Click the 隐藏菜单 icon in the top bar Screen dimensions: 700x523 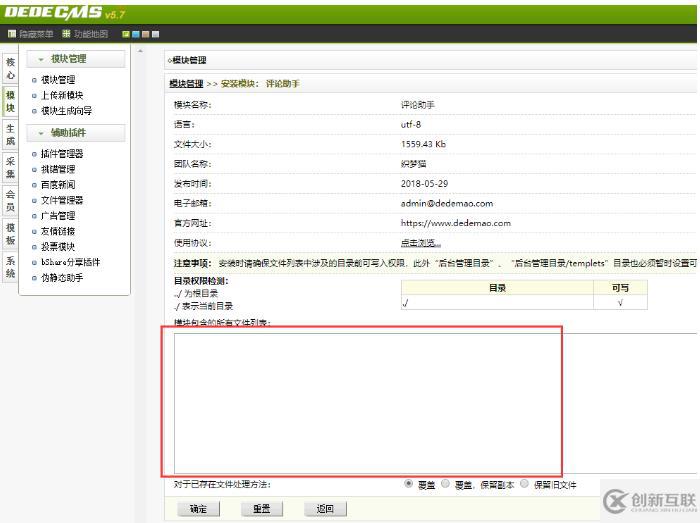point(12,34)
